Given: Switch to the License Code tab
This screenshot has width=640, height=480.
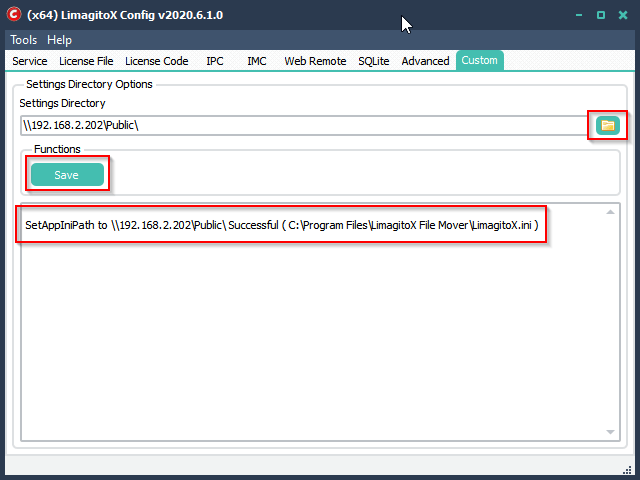Looking at the screenshot, I should pos(156,61).
